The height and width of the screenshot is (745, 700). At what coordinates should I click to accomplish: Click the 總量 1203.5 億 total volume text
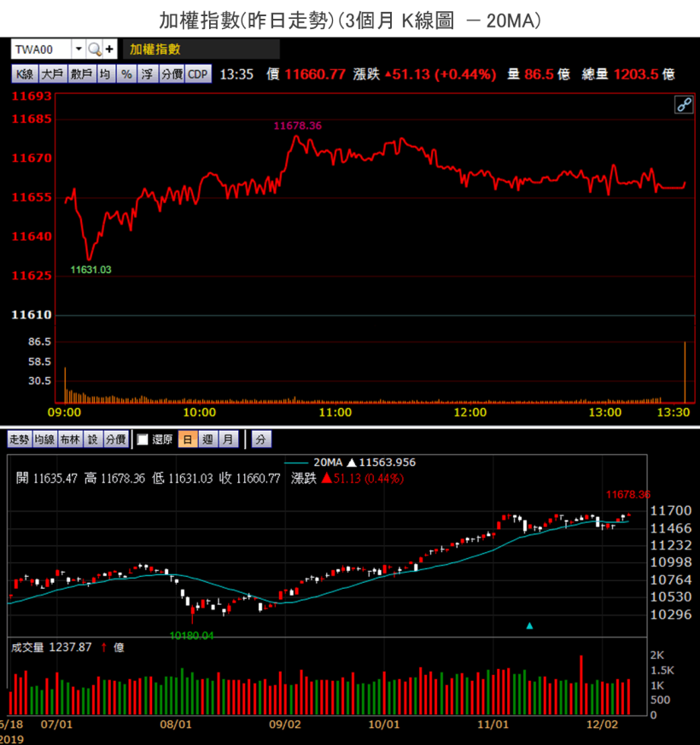tap(628, 74)
